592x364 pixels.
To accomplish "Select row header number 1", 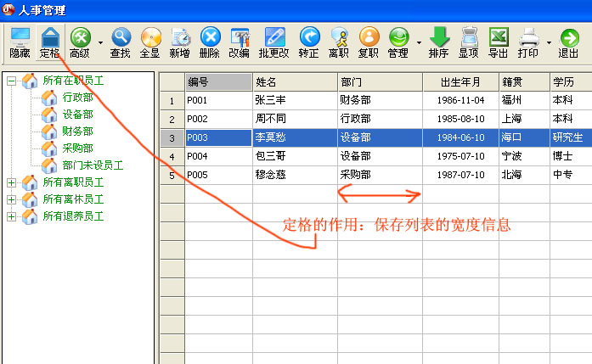I will [172, 101].
